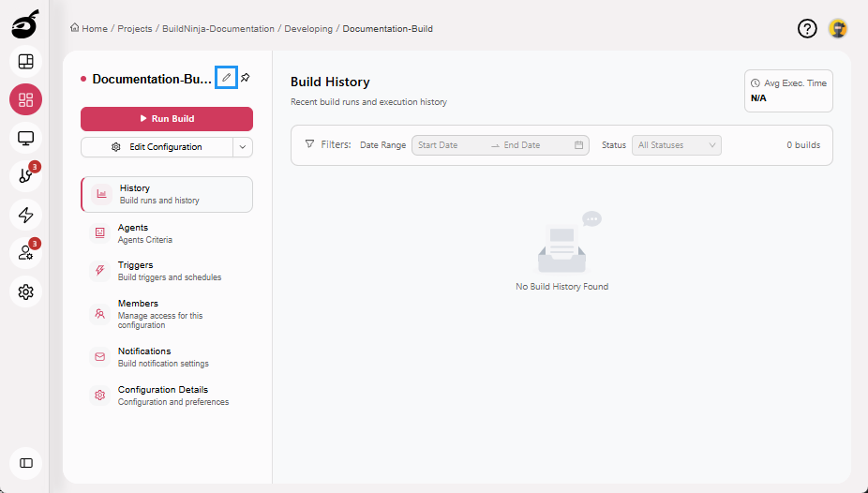Expand the Edit Configuration dropdown arrow
This screenshot has height=493, width=868.
click(x=243, y=147)
